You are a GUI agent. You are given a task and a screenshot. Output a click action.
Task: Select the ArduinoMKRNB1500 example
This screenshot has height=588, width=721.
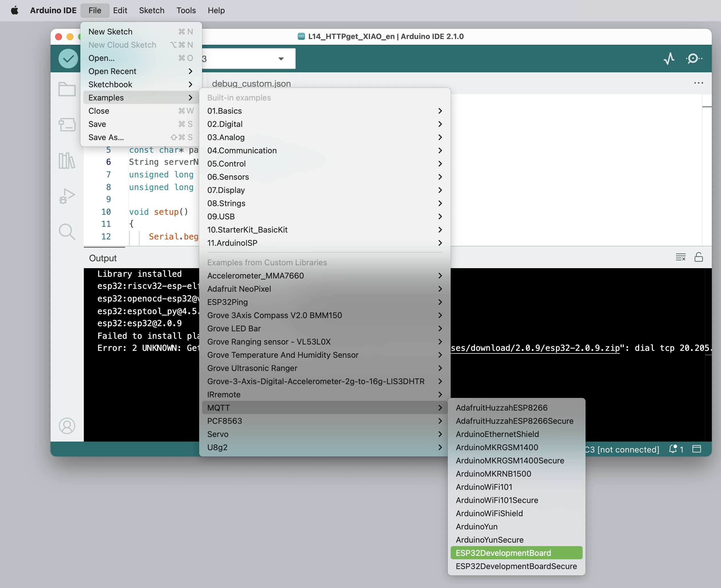[516, 474]
